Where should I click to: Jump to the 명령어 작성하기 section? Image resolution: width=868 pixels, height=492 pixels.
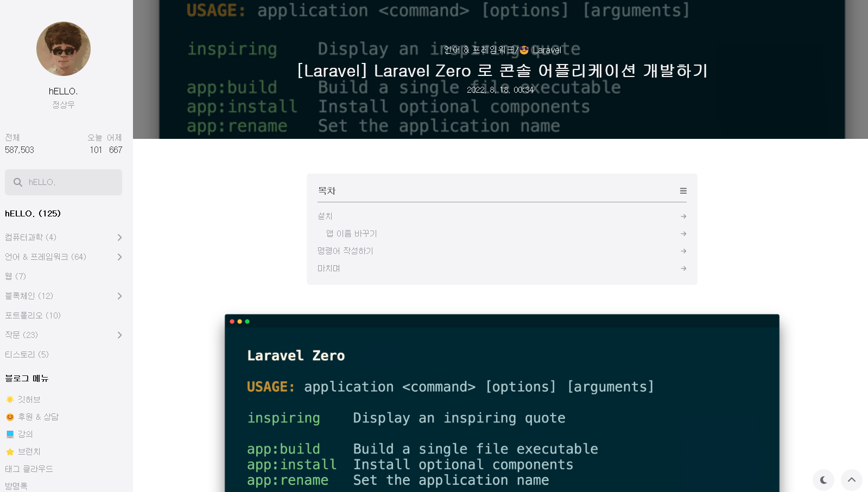pyautogui.click(x=346, y=251)
